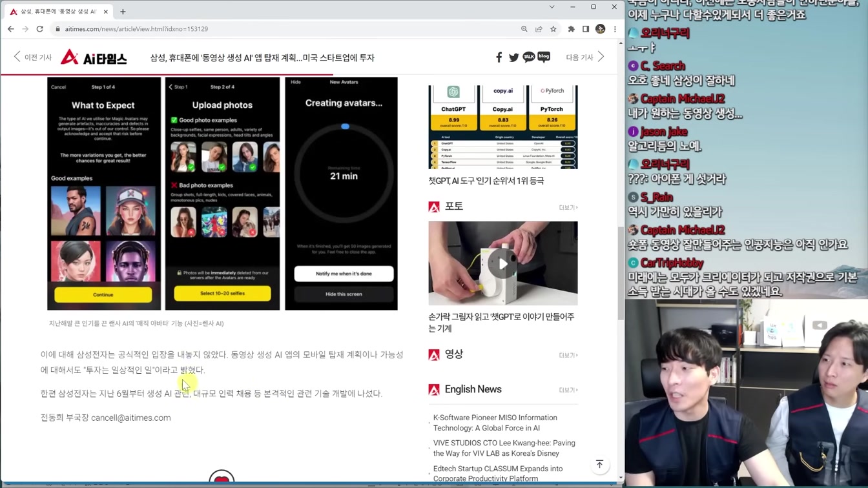Click 더보기 next to 영상
This screenshot has height=488, width=868.
point(568,355)
